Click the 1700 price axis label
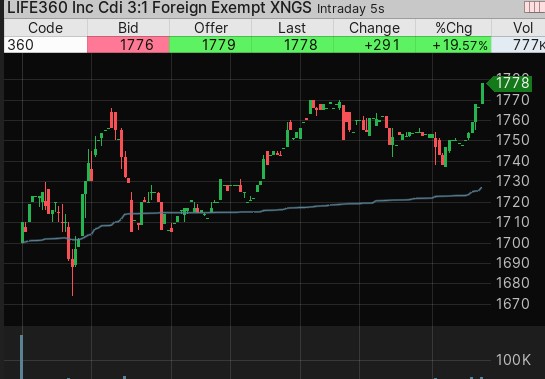 [x=513, y=242]
